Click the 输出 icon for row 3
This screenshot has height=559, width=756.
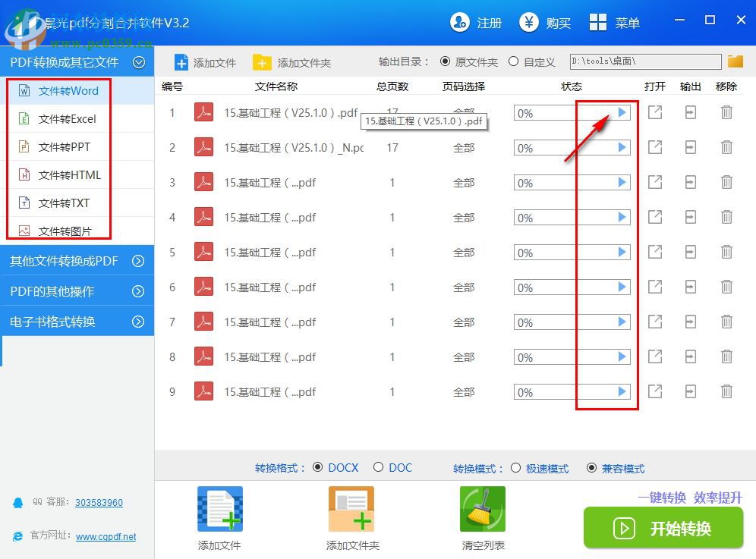pyautogui.click(x=691, y=182)
